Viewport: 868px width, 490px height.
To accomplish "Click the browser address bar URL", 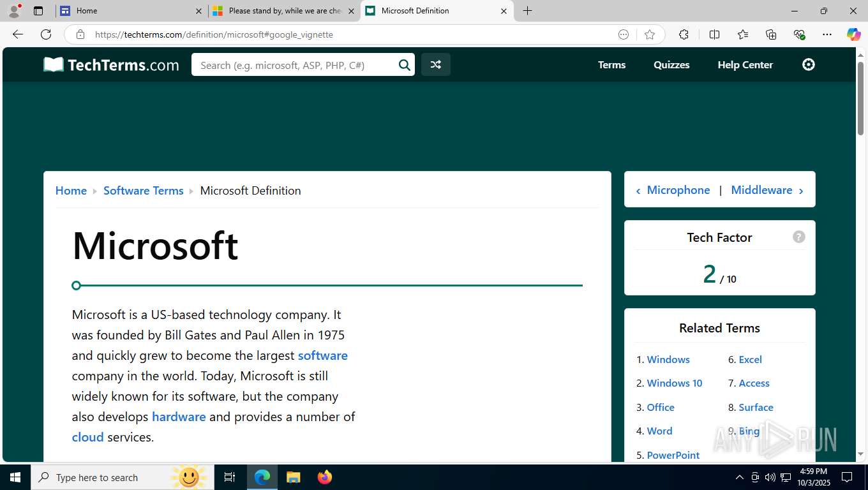I will [214, 34].
